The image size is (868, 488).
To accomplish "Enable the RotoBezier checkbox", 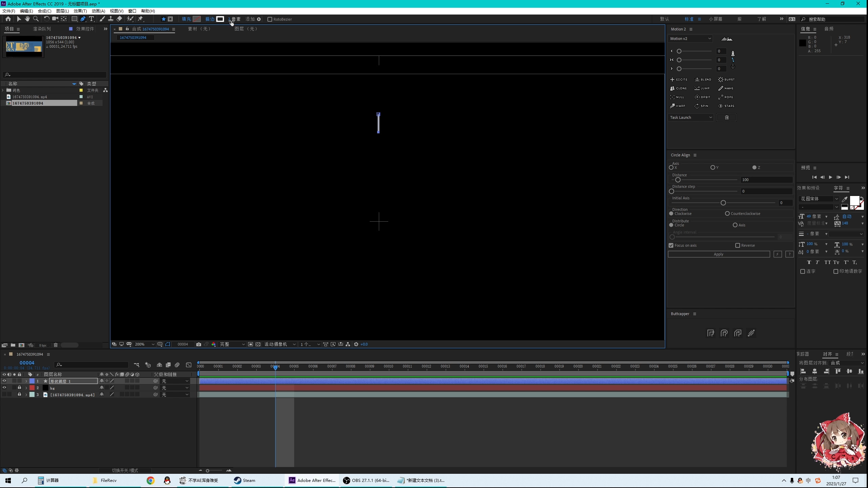I will pos(270,19).
